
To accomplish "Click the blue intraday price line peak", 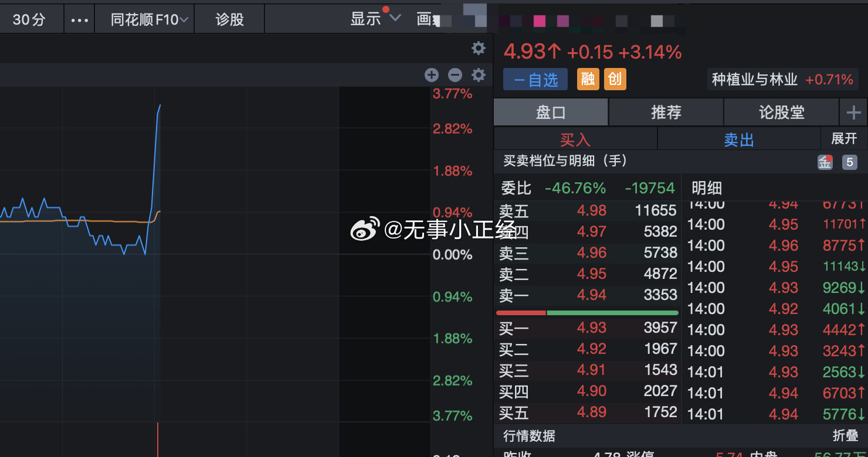I will tap(160, 106).
